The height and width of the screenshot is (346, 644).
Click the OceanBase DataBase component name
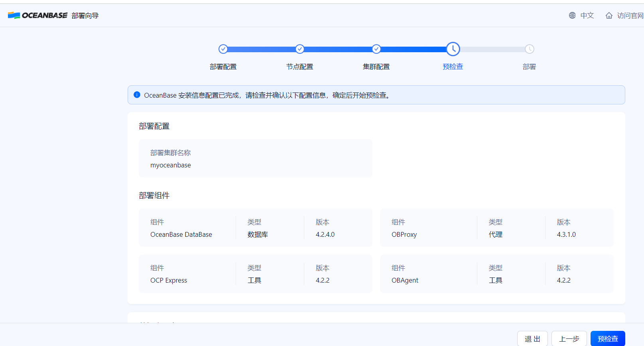(x=181, y=234)
